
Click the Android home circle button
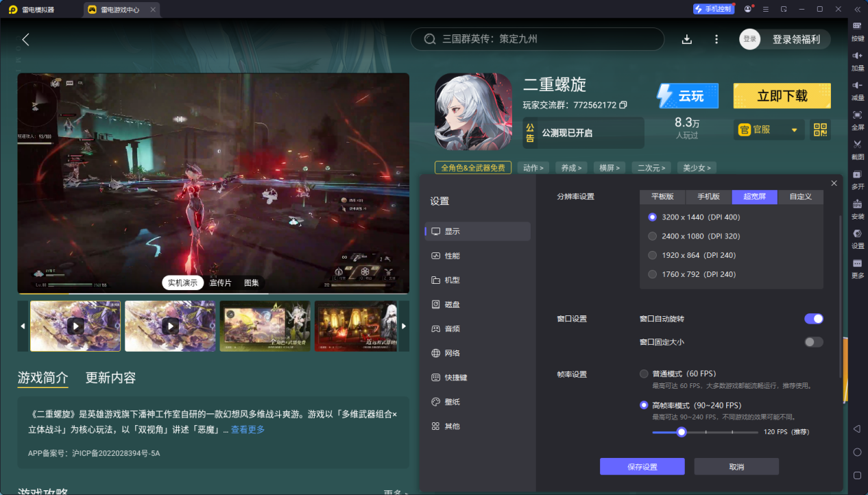click(x=857, y=452)
